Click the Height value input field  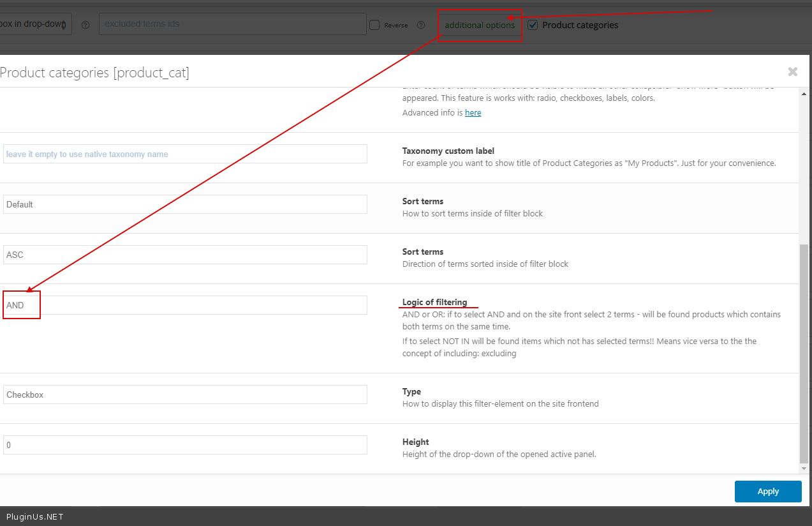click(x=185, y=445)
